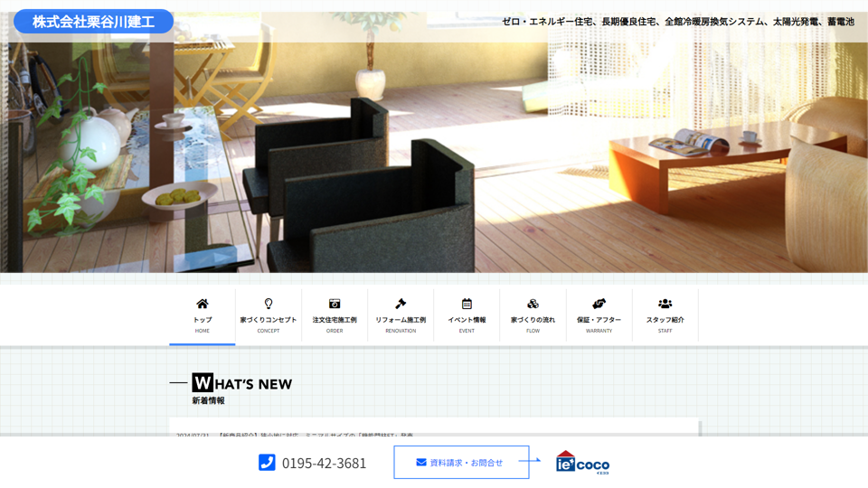
Task: Open the ie coco logo link
Action: click(x=582, y=463)
